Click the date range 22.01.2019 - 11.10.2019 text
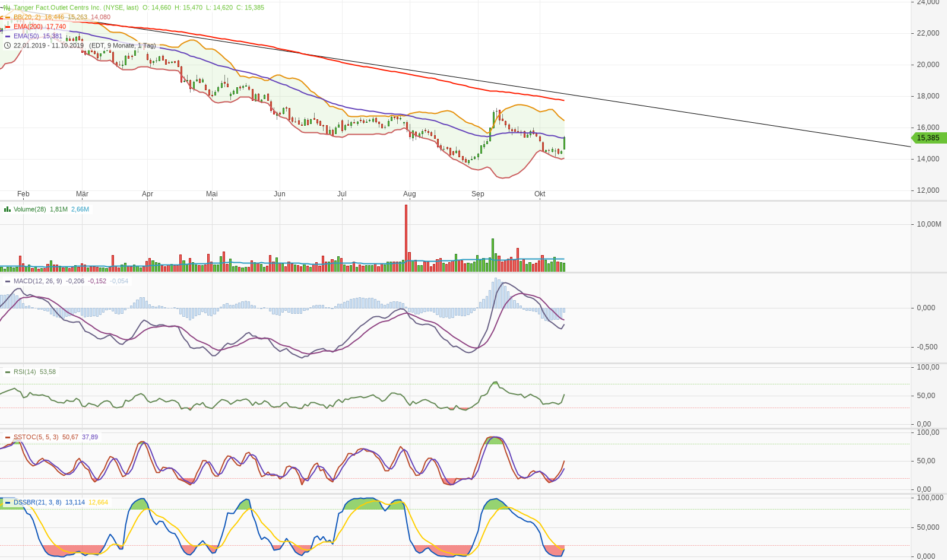This screenshot has width=947, height=560. click(x=49, y=46)
